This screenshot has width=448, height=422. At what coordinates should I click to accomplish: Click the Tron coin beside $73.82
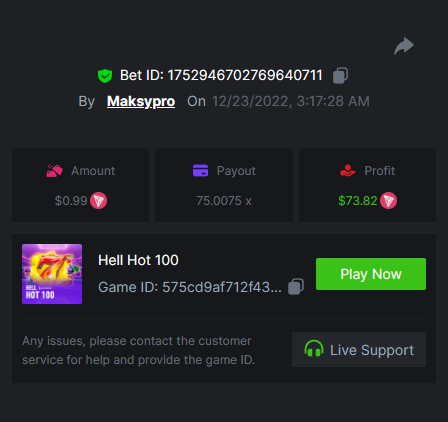point(389,201)
